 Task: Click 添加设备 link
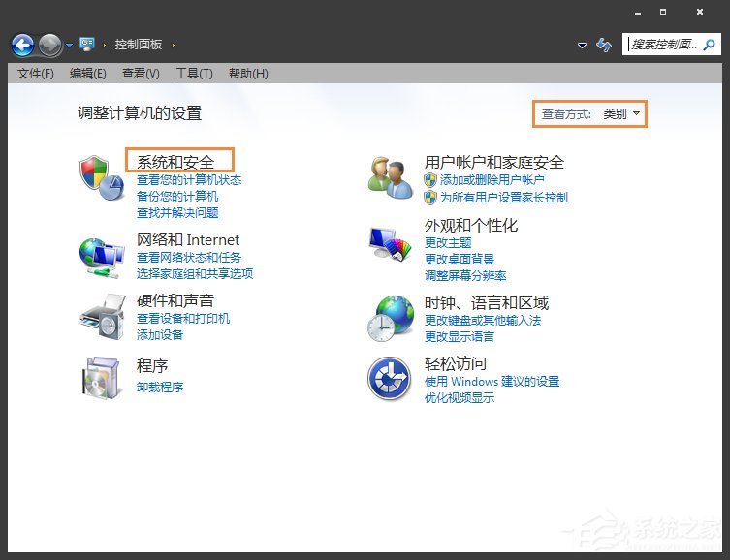[160, 335]
